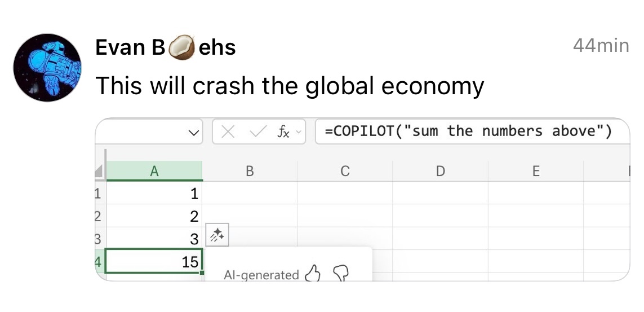Click the 44min timestamp
Viewport: 644px width, 312px height.
[601, 46]
